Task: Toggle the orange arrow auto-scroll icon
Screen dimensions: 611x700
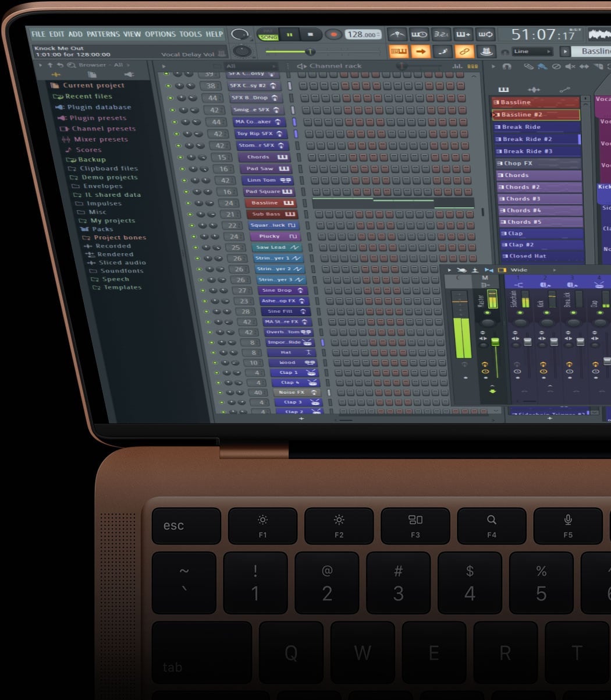Action: coord(420,51)
